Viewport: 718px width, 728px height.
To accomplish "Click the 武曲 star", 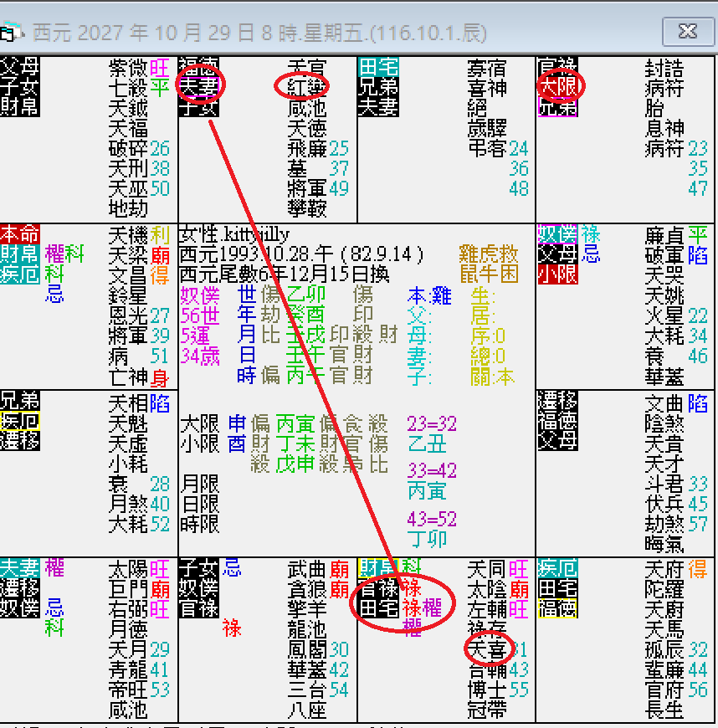I will tap(307, 569).
